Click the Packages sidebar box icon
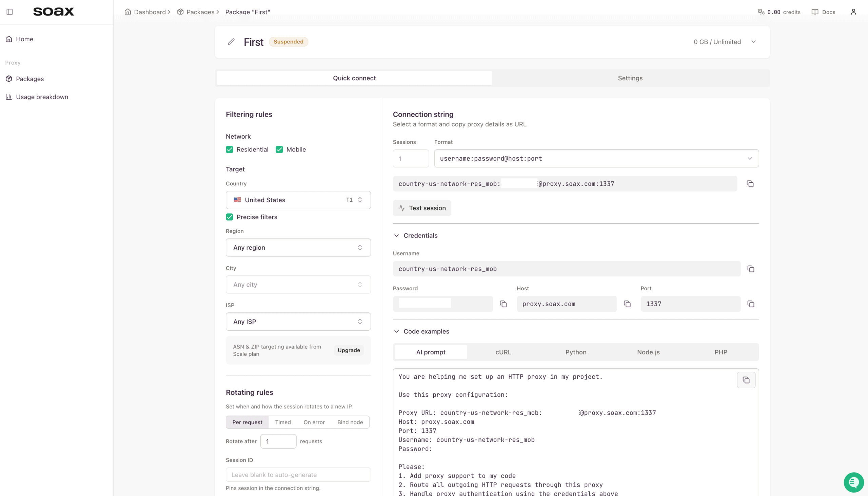 point(9,79)
